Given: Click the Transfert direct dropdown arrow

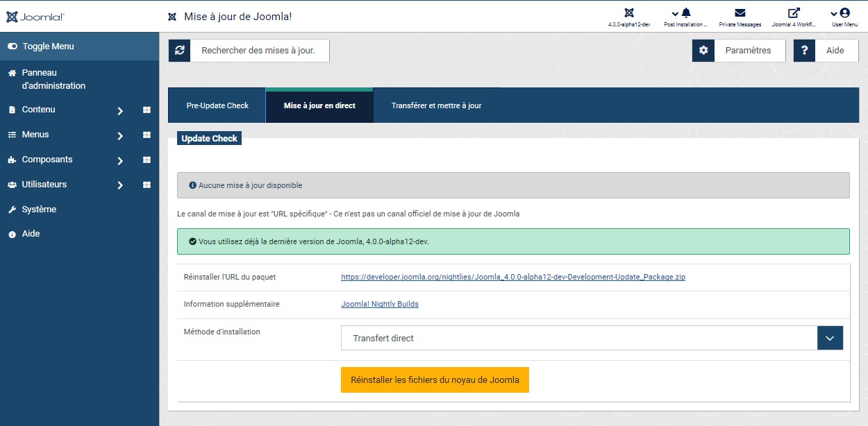Looking at the screenshot, I should pyautogui.click(x=830, y=338).
